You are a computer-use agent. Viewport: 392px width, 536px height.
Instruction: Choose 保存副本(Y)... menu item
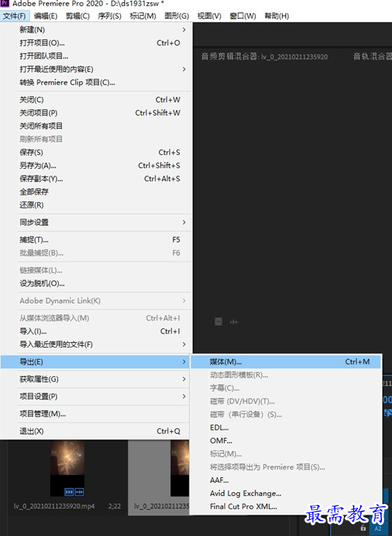click(96, 178)
